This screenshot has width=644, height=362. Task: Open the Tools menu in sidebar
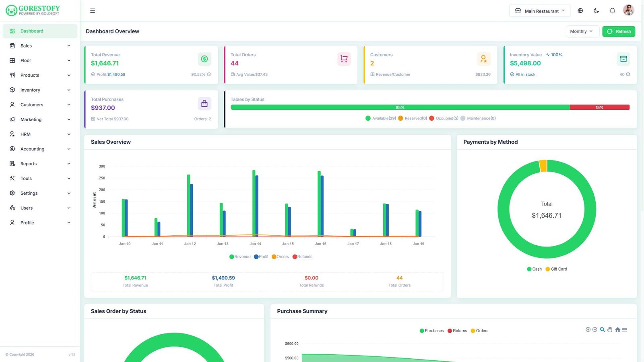click(40, 179)
